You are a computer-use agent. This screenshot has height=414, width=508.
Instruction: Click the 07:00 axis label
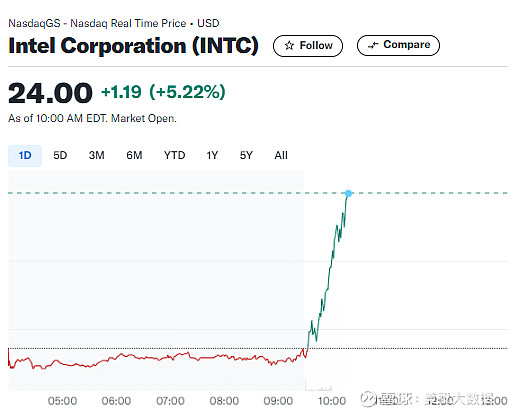pos(170,401)
